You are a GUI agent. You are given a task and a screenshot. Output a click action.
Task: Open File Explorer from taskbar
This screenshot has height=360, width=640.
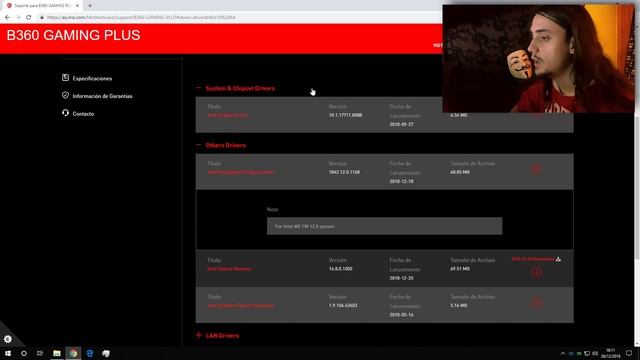pos(57,353)
